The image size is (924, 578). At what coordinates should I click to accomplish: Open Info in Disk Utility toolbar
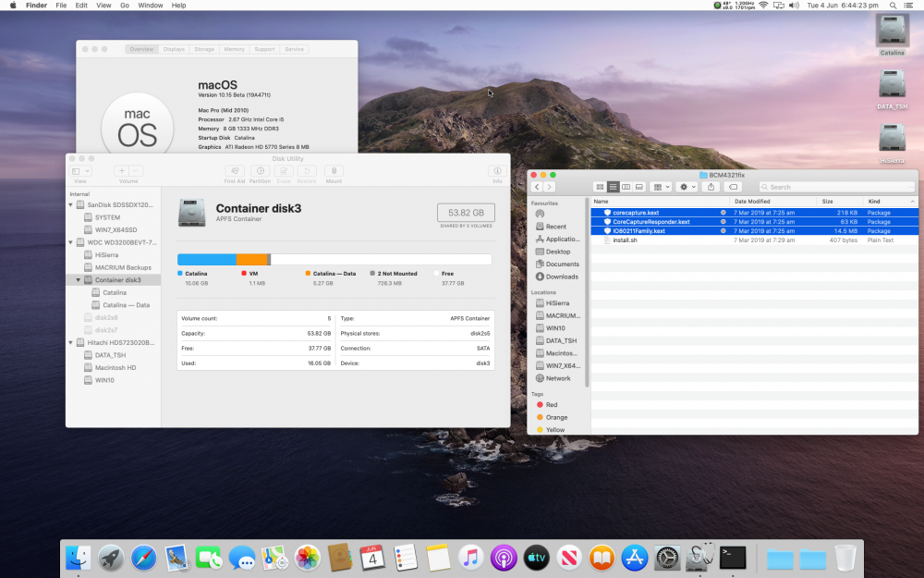[x=497, y=171]
